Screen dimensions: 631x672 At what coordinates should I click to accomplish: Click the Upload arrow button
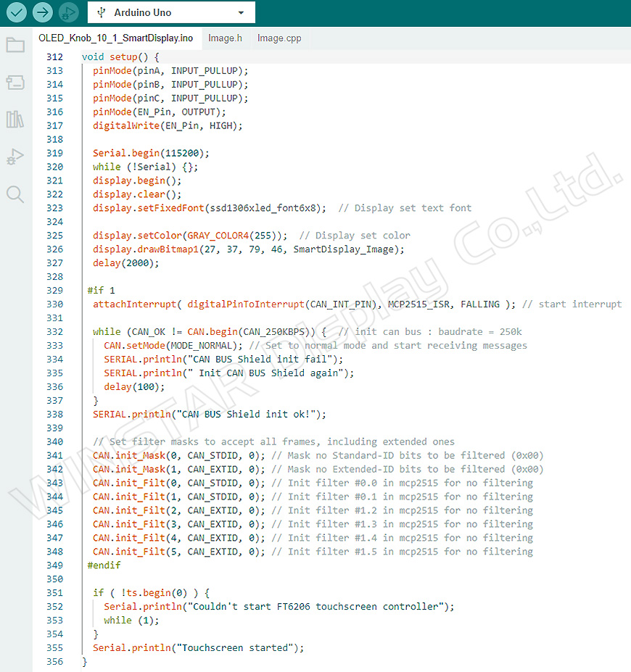[x=43, y=12]
